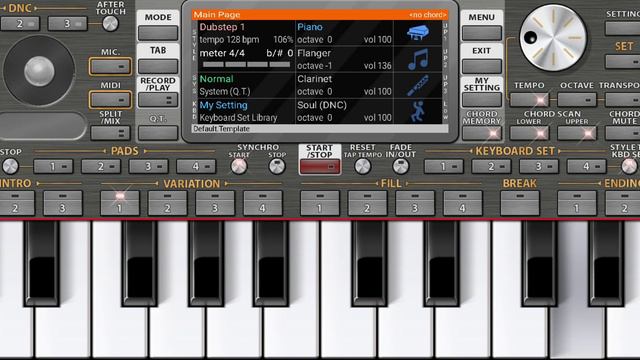
Task: Toggle Chord Scan Lower button
Action: (x=529, y=133)
